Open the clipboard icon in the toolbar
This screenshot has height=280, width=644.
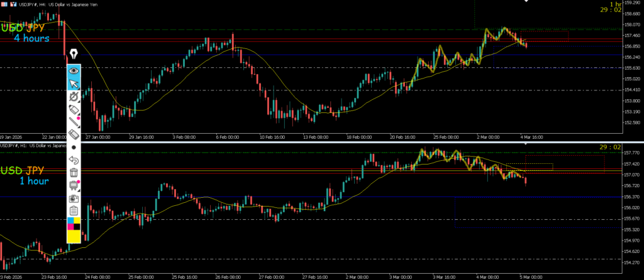point(74,210)
